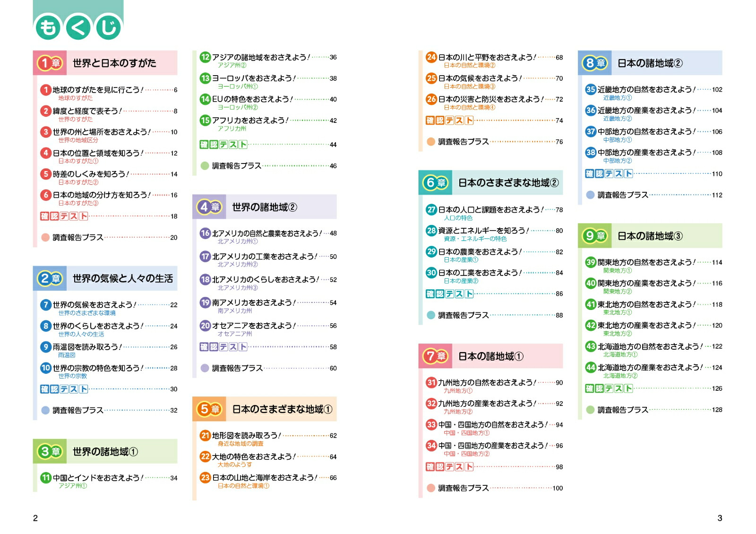Select 確認テスト on page 86

pyautogui.click(x=450, y=293)
